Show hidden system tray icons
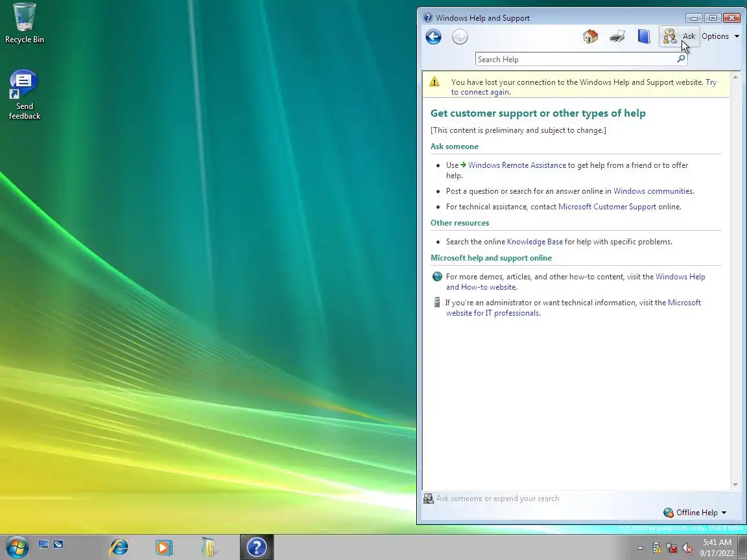The image size is (747, 560). [640, 548]
